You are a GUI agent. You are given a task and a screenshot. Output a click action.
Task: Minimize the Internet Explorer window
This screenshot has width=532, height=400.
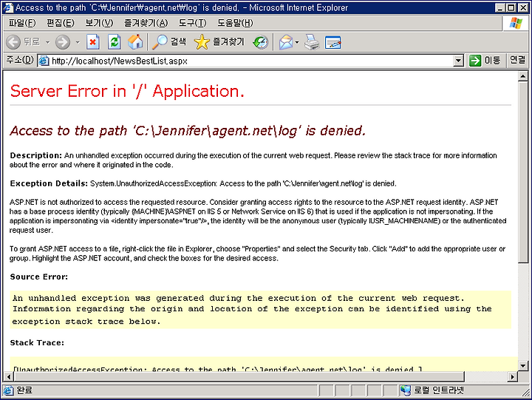tap(499, 8)
